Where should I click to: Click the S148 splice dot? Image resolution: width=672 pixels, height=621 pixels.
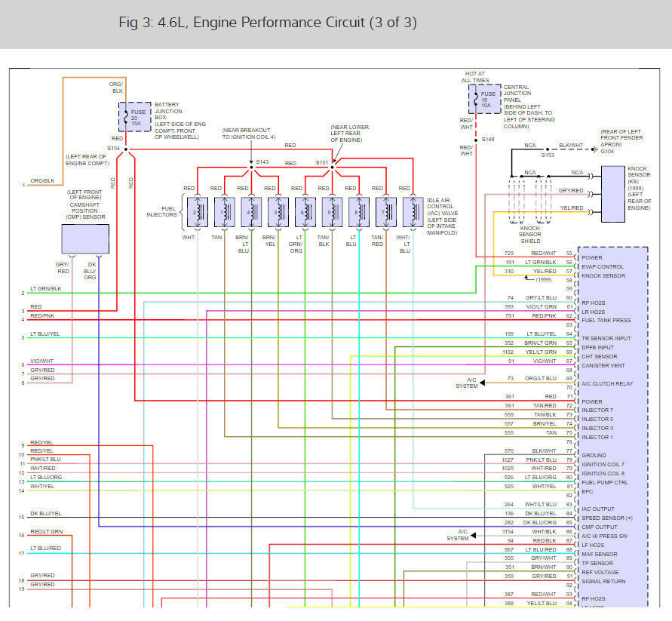[476, 140]
